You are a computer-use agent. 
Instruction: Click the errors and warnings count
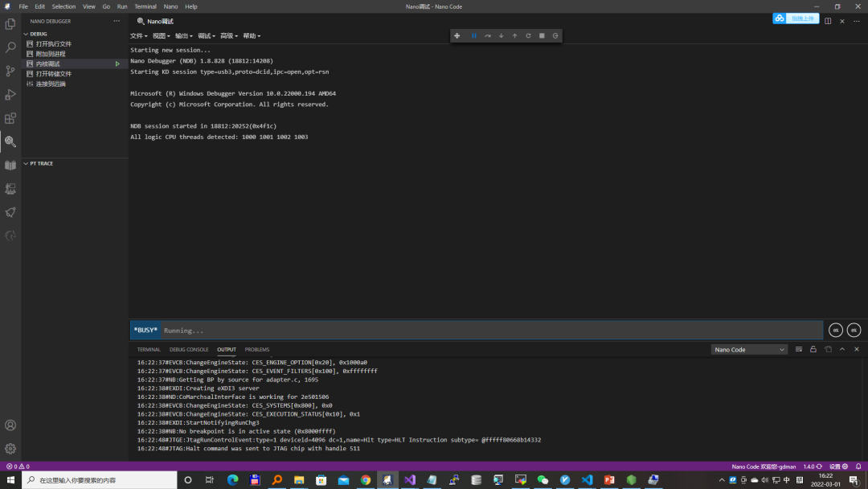click(x=18, y=466)
